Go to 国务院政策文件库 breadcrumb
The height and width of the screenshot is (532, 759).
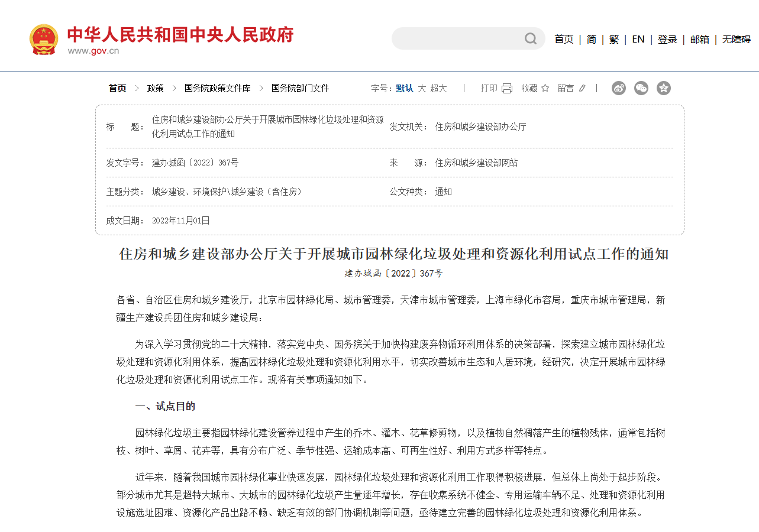[217, 89]
